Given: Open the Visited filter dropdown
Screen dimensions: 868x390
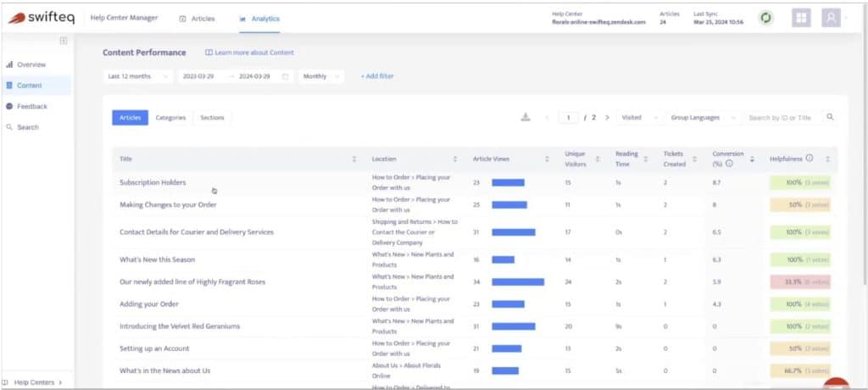Looking at the screenshot, I should coord(639,118).
